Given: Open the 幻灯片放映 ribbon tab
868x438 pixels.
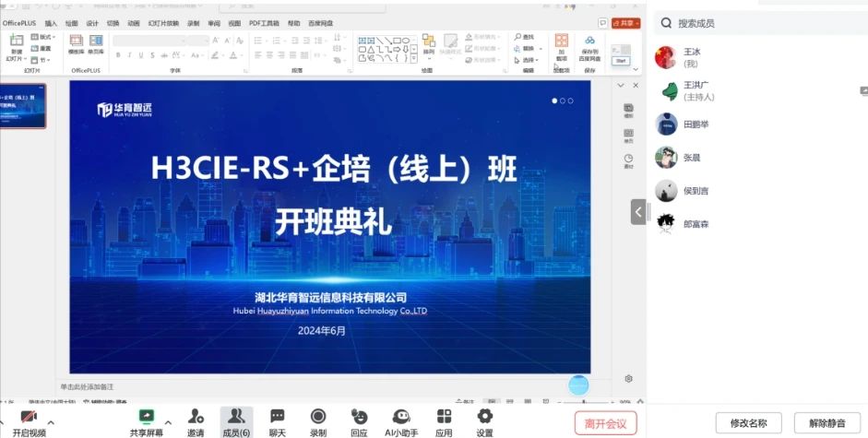Looking at the screenshot, I should point(163,23).
